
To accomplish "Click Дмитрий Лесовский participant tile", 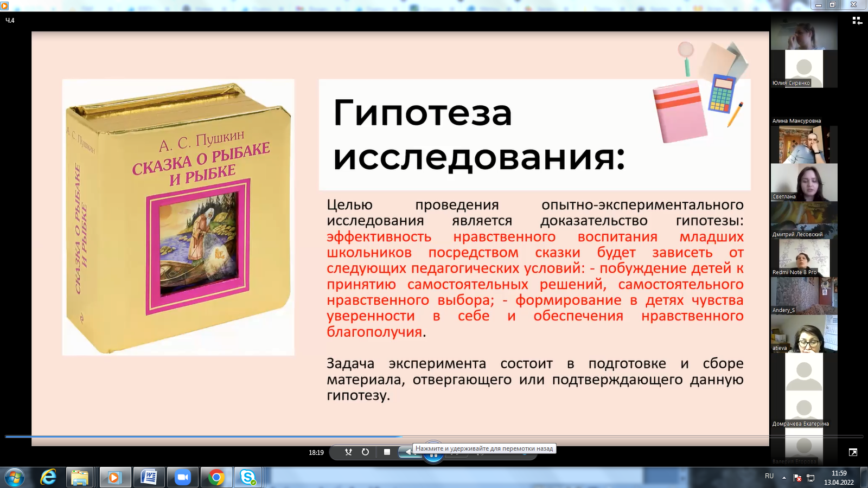I will coord(804,220).
